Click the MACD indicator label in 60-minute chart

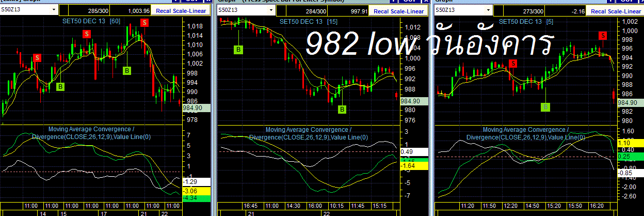[91, 133]
